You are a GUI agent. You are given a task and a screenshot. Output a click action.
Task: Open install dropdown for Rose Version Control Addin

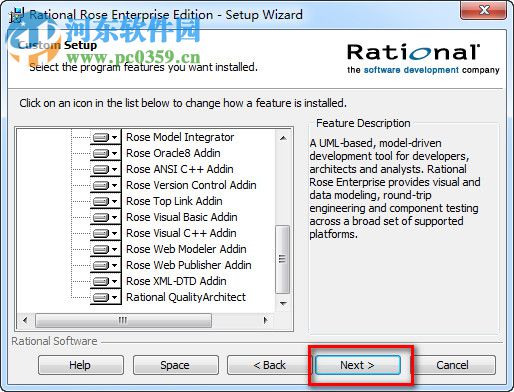(105, 185)
